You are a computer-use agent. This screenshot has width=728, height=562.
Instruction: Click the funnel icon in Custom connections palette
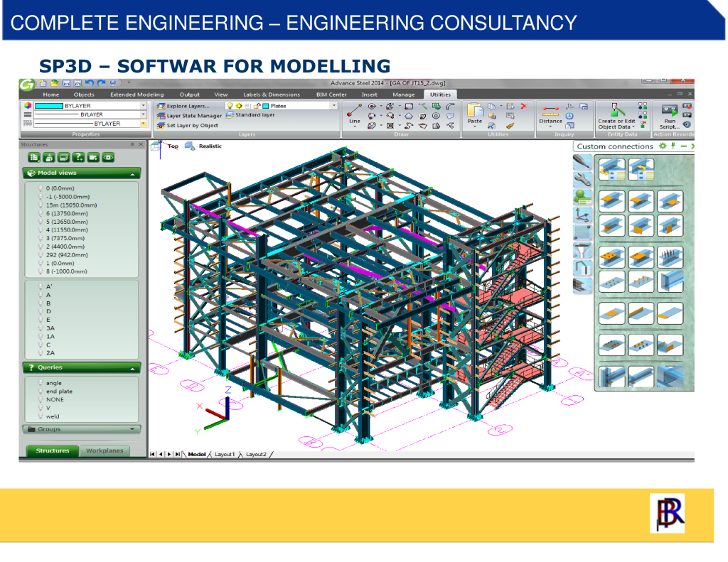pyautogui.click(x=582, y=251)
